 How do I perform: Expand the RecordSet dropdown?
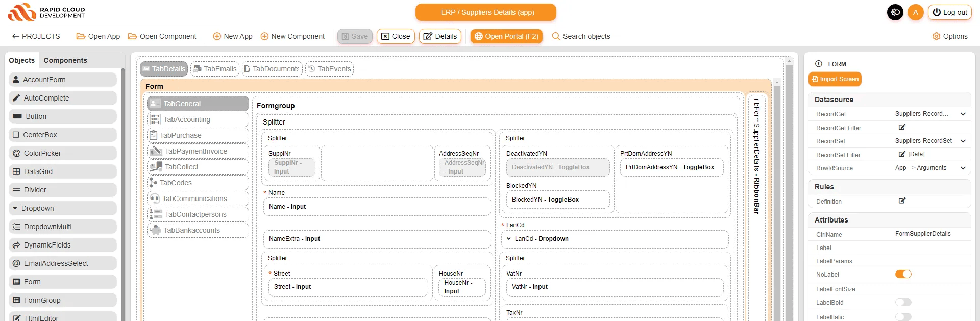pos(963,141)
